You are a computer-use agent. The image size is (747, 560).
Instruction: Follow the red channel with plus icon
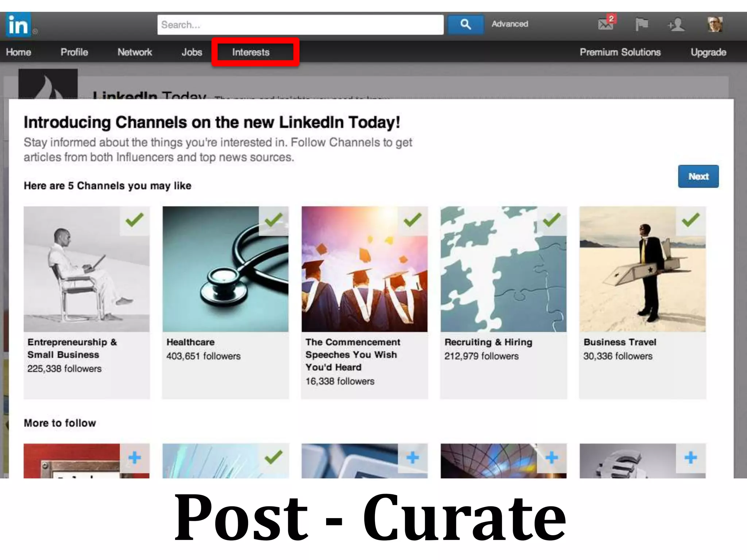135,458
